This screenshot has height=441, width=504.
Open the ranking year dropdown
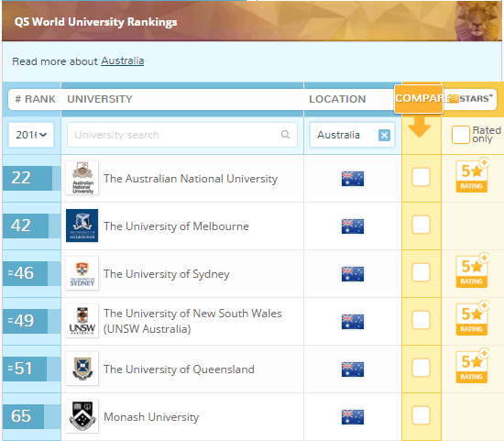pos(31,135)
